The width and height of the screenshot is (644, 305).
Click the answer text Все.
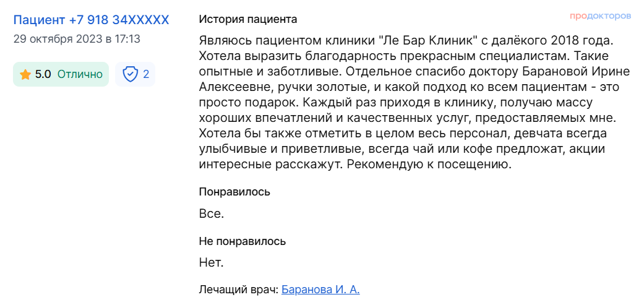click(211, 214)
